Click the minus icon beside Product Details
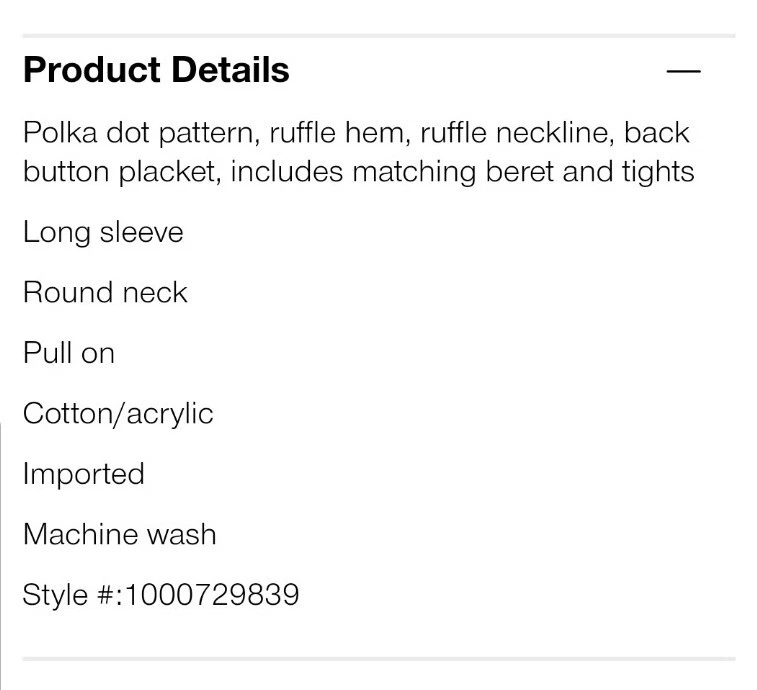Screen dimensions: 757x690 click(x=683, y=71)
